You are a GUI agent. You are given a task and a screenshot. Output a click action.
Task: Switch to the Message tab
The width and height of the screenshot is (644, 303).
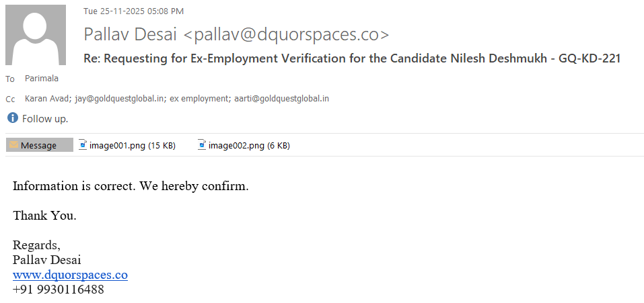tap(39, 145)
